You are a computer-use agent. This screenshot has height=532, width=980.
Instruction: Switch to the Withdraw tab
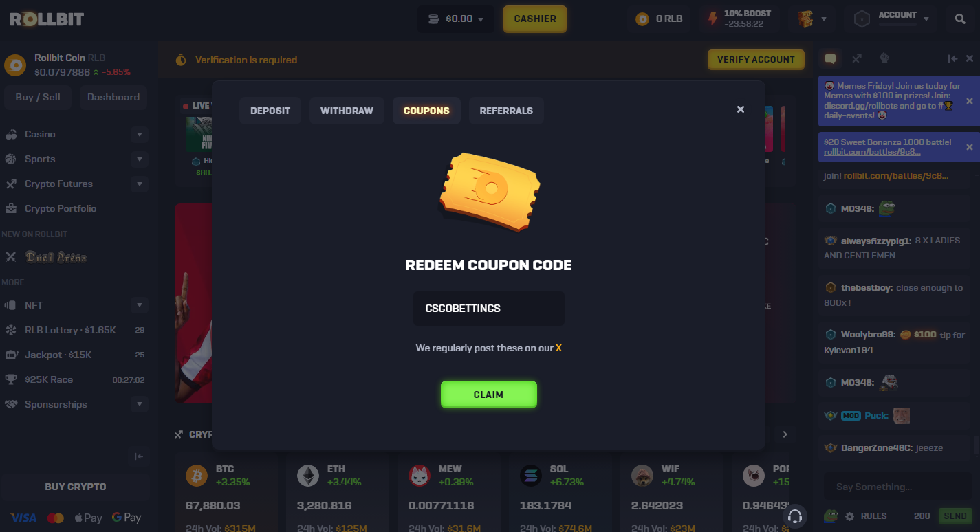347,111
